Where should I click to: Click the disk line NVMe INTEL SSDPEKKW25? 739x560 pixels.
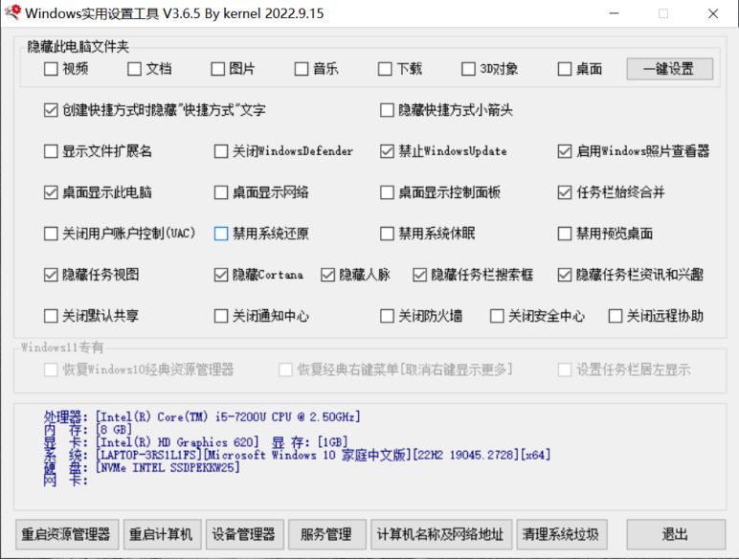[x=142, y=468]
